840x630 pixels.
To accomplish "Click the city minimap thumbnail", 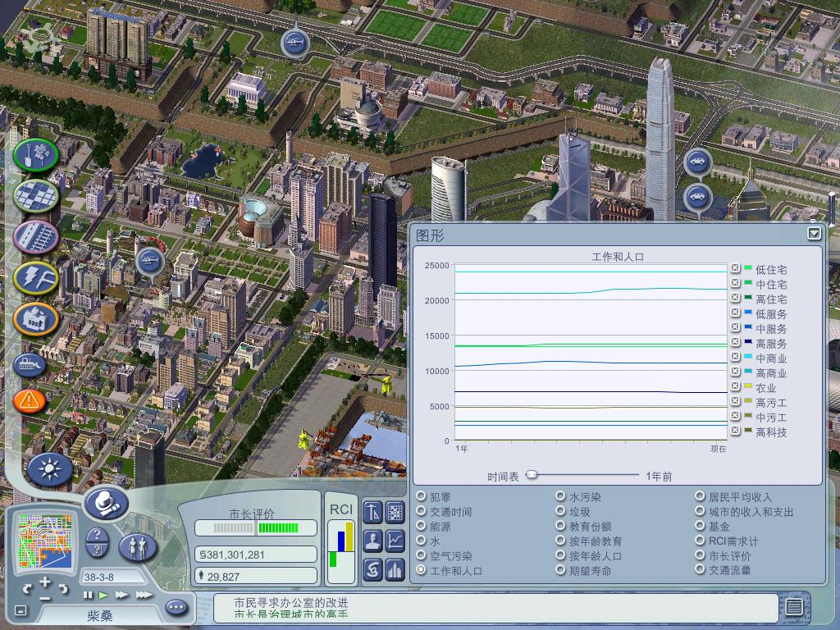I will pyautogui.click(x=45, y=541).
